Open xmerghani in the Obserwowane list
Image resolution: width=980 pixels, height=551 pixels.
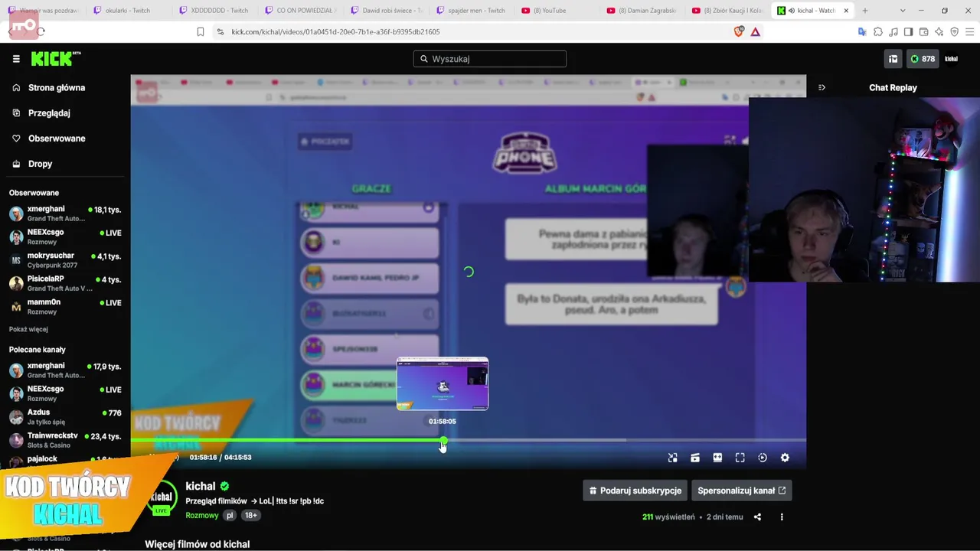(x=65, y=214)
